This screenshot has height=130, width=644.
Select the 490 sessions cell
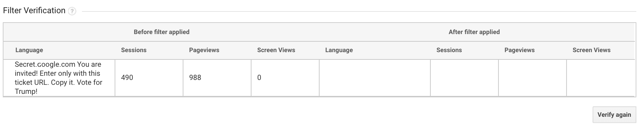[149, 78]
